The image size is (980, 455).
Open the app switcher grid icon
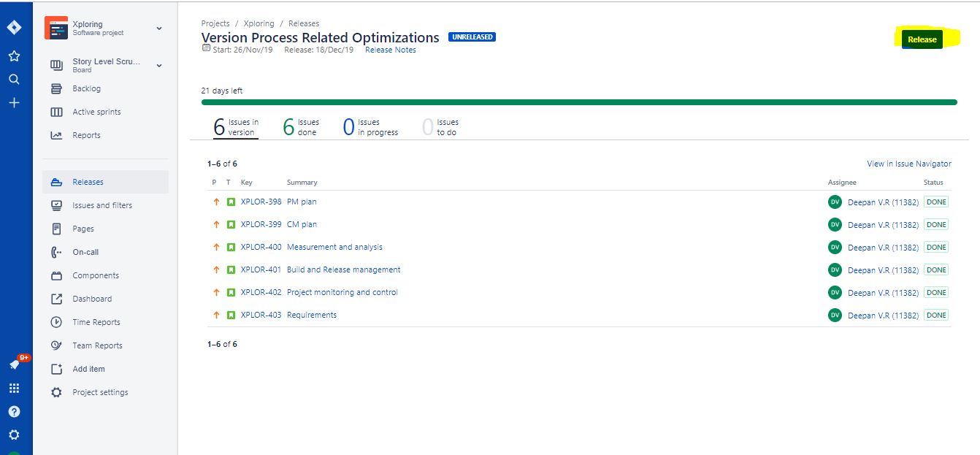[14, 389]
